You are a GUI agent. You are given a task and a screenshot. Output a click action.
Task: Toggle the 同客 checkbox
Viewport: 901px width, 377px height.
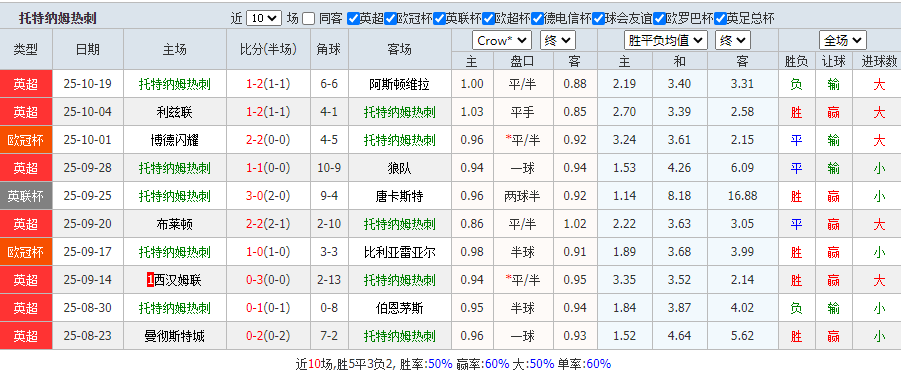pos(309,18)
